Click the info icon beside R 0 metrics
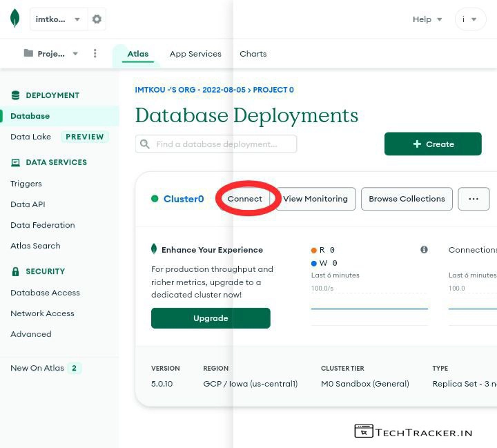The width and height of the screenshot is (497, 448). click(x=424, y=250)
